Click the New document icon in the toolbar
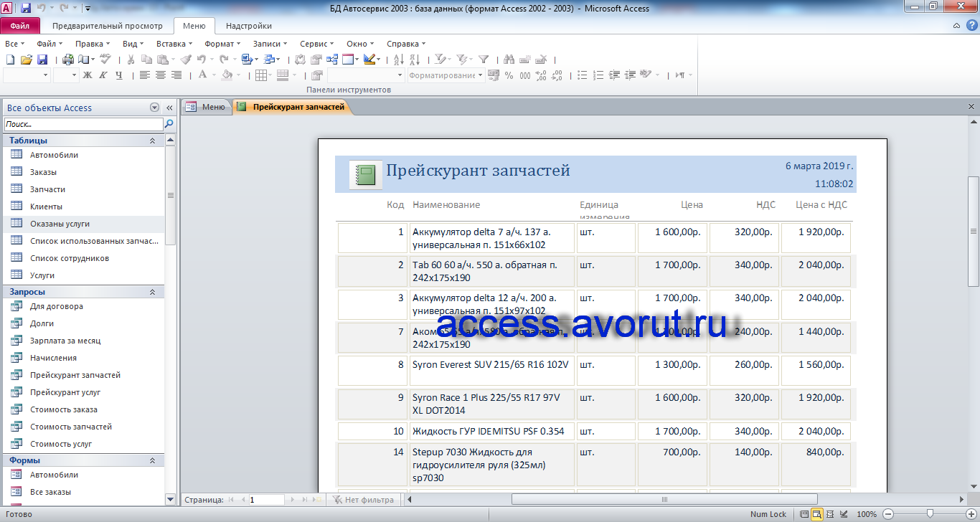 click(x=11, y=60)
